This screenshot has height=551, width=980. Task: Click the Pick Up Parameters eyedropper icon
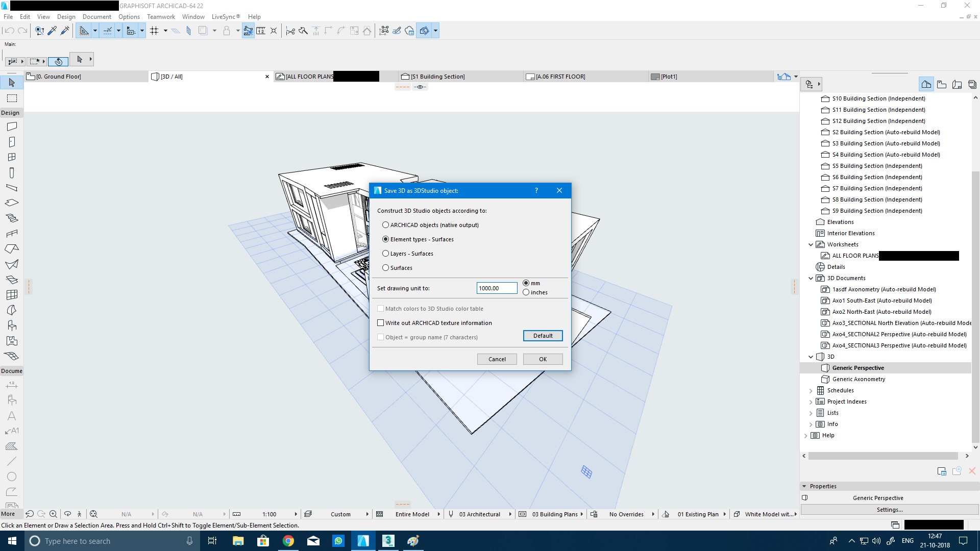pyautogui.click(x=52, y=31)
